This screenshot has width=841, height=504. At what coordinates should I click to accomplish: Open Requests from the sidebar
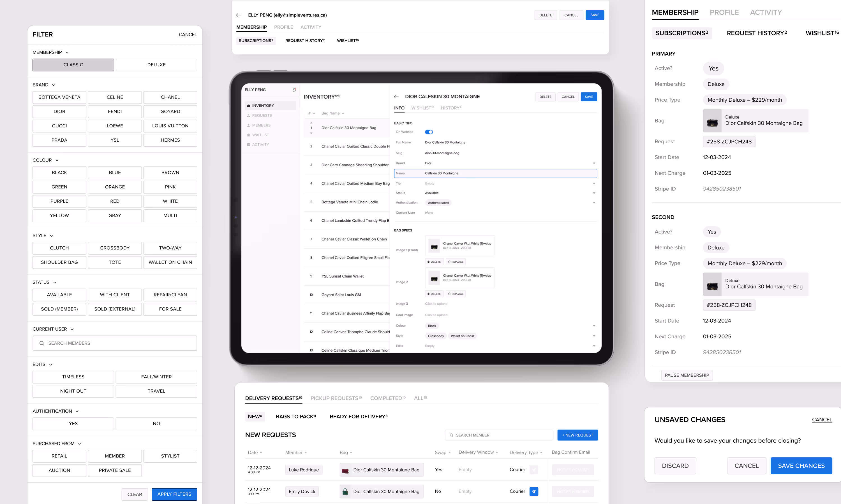pyautogui.click(x=262, y=115)
